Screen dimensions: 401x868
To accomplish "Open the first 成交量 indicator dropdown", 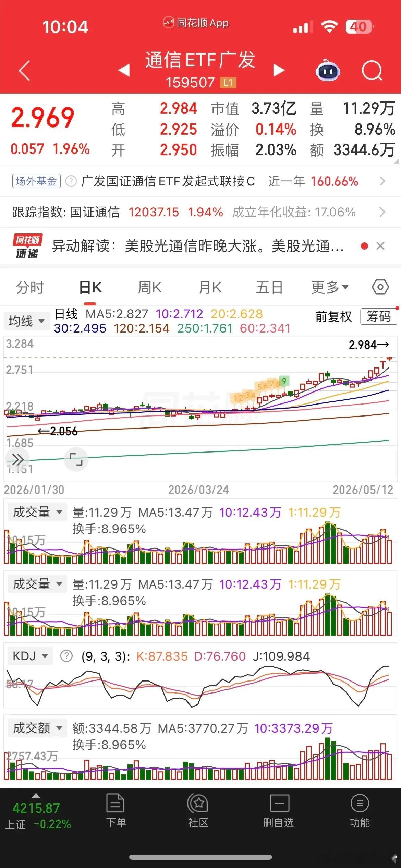I will point(37,512).
